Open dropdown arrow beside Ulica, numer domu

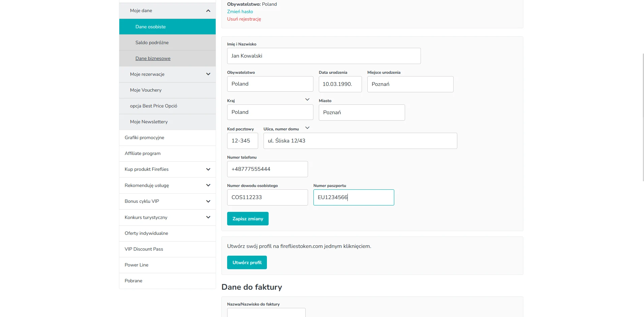pos(307,128)
